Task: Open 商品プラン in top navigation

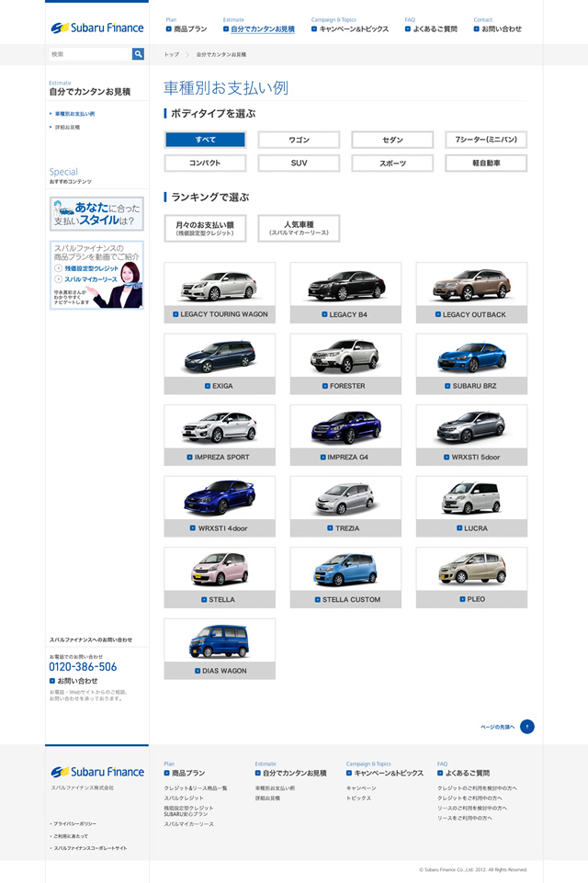Action: click(187, 28)
